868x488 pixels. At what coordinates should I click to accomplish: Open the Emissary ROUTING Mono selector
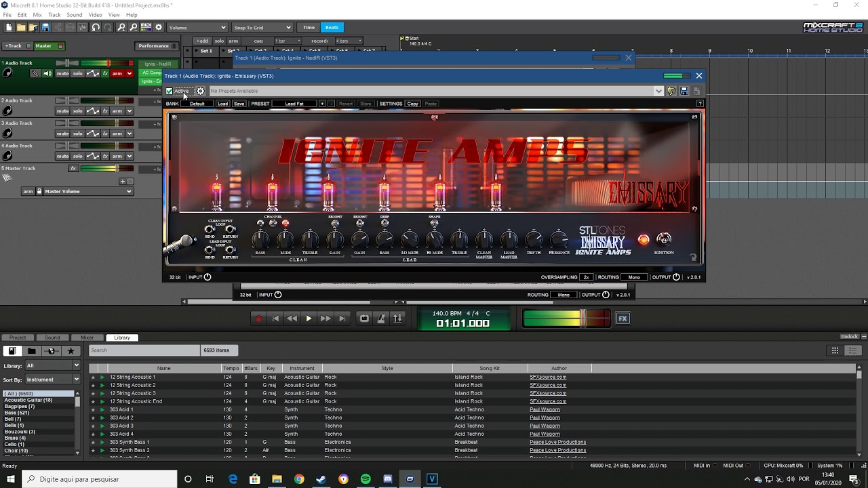pos(634,277)
